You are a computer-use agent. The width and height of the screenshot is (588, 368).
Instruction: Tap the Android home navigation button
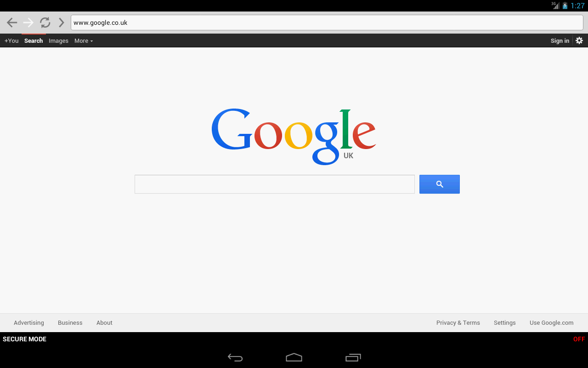(294, 357)
